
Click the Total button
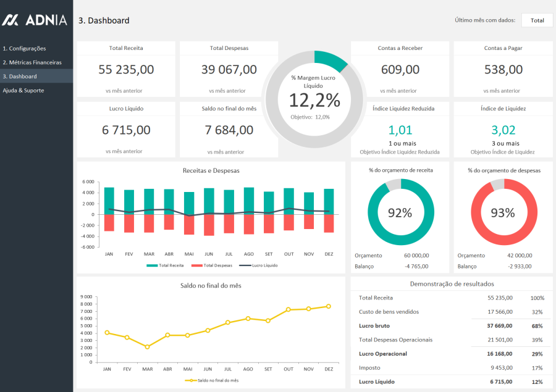click(536, 20)
